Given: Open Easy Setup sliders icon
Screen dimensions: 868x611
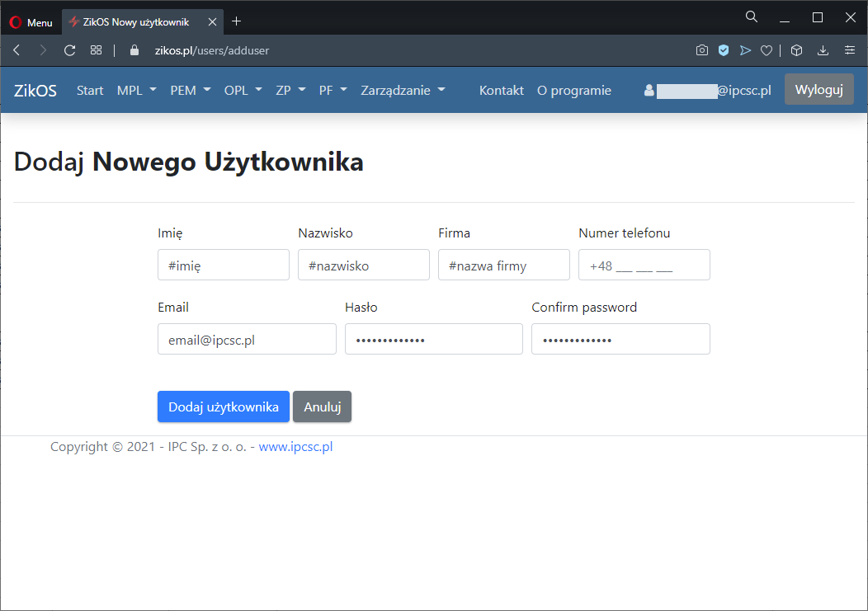Looking at the screenshot, I should pos(849,50).
